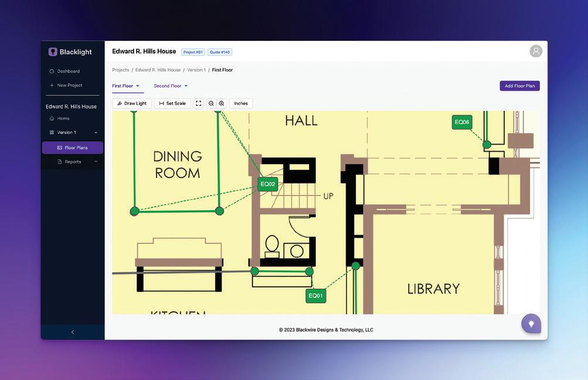
Task: Go to Home in project sidebar
Action: pyautogui.click(x=60, y=118)
